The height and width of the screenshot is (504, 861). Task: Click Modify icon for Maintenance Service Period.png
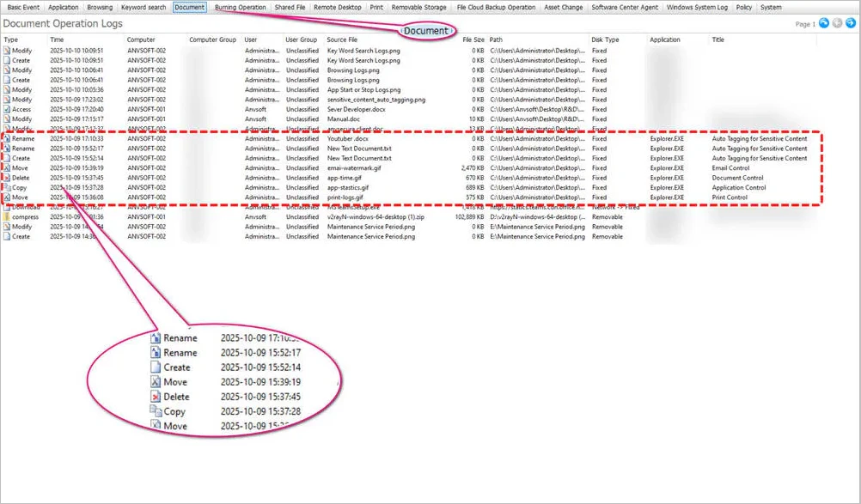pyautogui.click(x=7, y=227)
